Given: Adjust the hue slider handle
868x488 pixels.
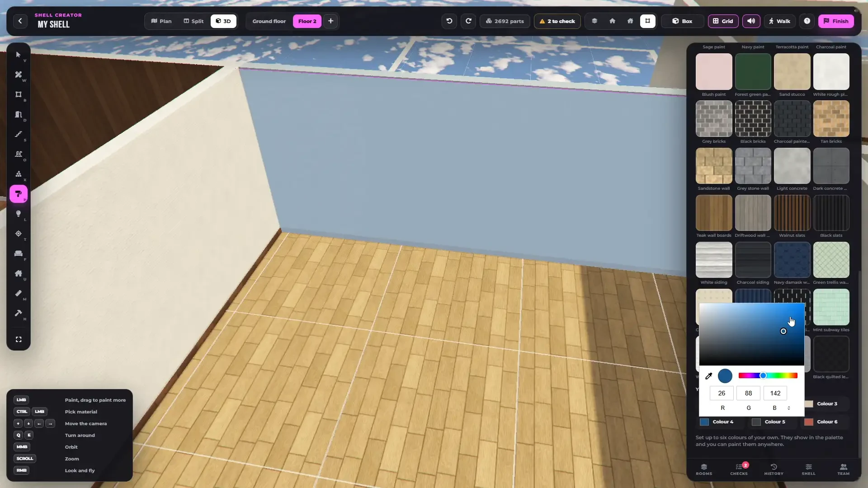Looking at the screenshot, I should click(x=763, y=375).
